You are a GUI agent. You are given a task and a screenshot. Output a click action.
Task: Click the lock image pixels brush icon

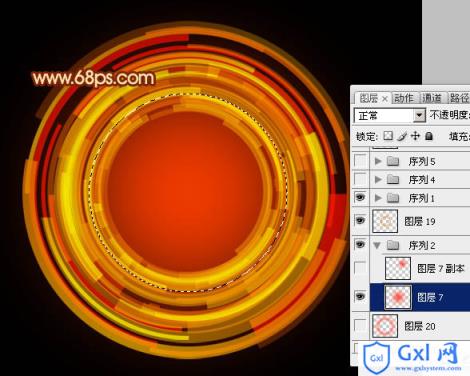tap(402, 136)
